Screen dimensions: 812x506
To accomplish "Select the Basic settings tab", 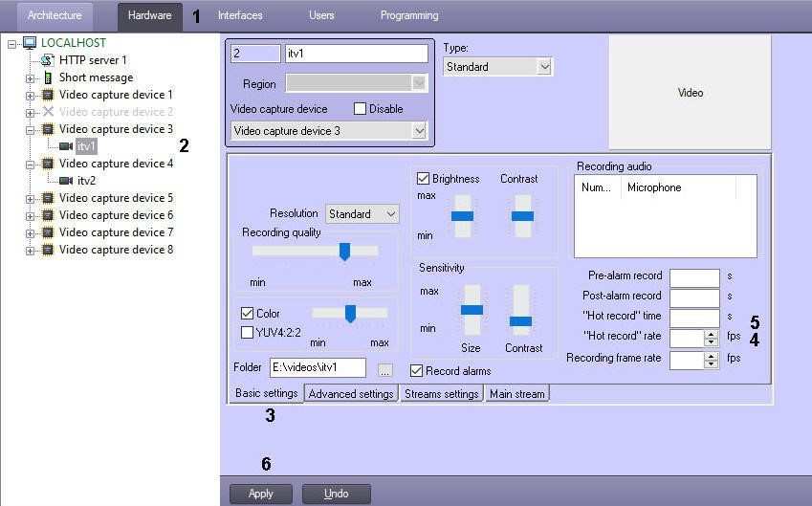I will [266, 393].
